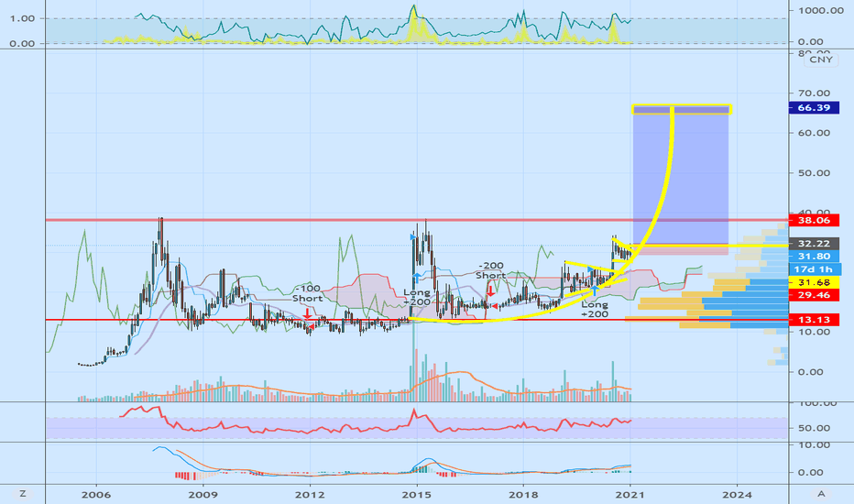Click the 2006 time axis label
This screenshot has height=504, width=854.
point(96,495)
